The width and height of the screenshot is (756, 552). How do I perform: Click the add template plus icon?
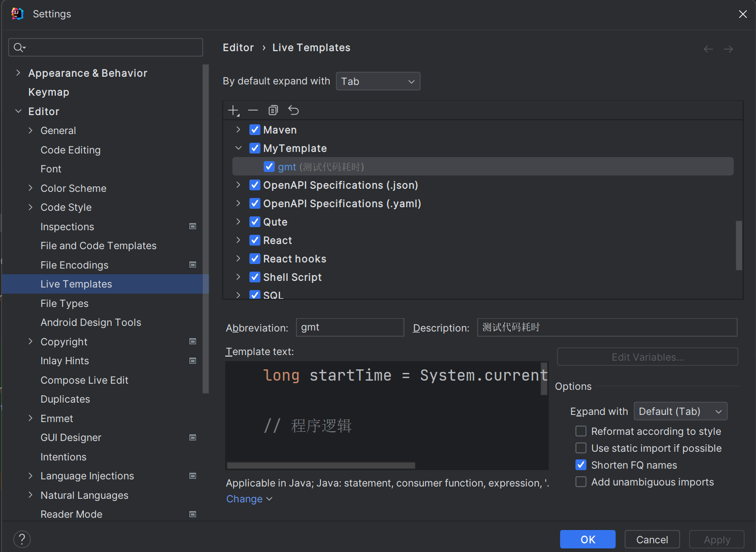[233, 111]
